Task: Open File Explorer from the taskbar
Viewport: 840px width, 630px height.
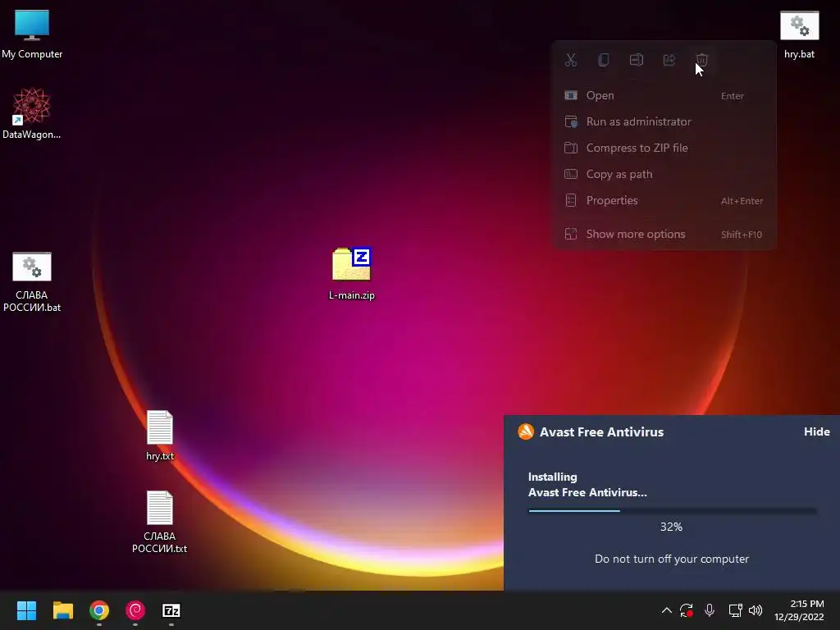Action: coord(62,610)
